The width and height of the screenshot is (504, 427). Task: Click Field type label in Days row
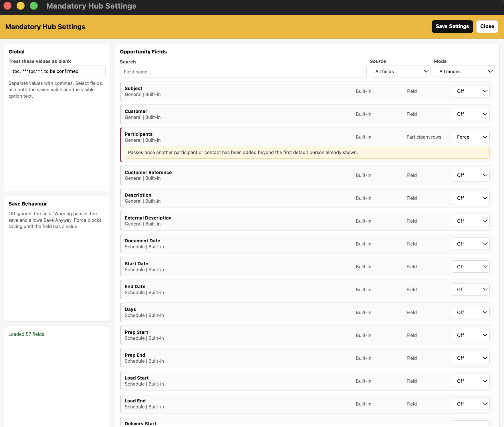pos(411,312)
